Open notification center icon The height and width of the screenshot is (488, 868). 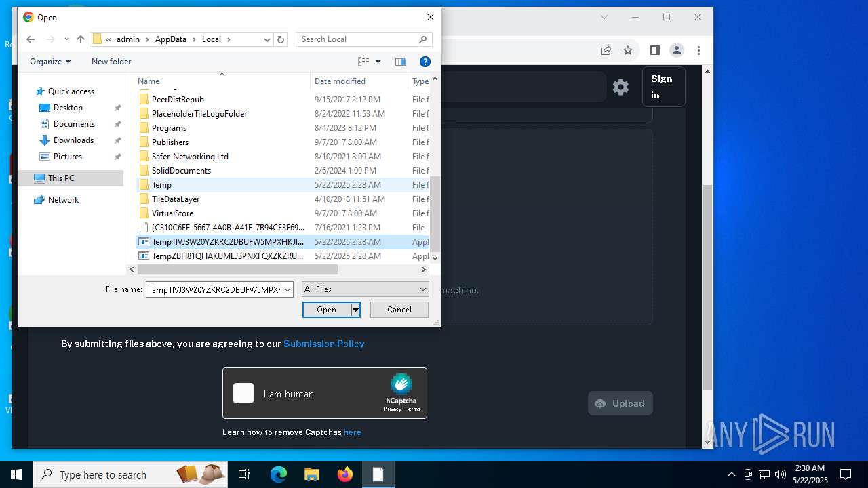pyautogui.click(x=846, y=474)
